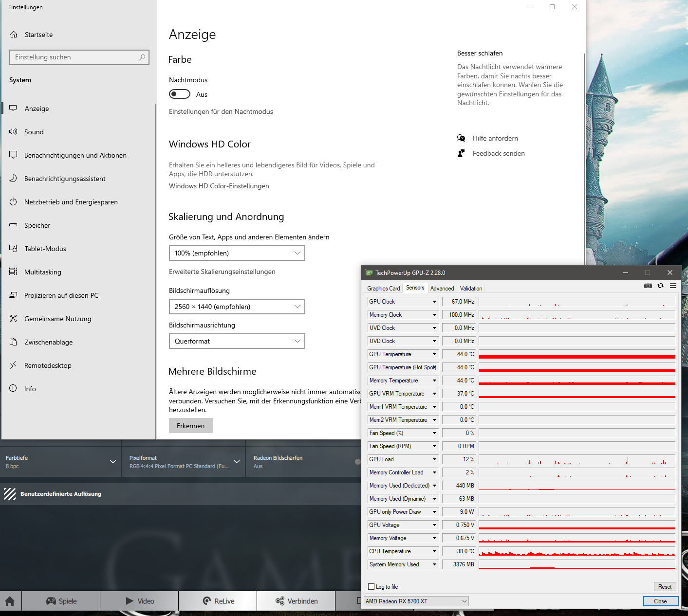Toggle Radeon Bildschärfen switch

point(358,462)
